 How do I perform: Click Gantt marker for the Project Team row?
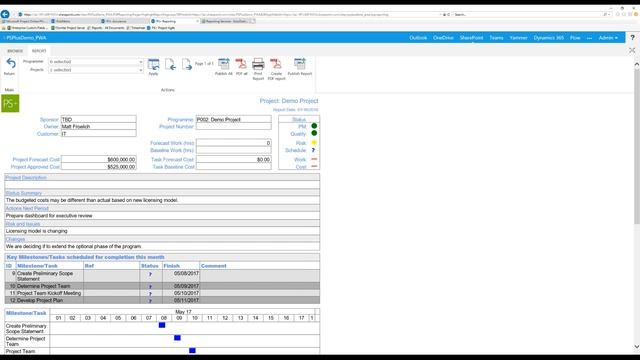(192, 350)
